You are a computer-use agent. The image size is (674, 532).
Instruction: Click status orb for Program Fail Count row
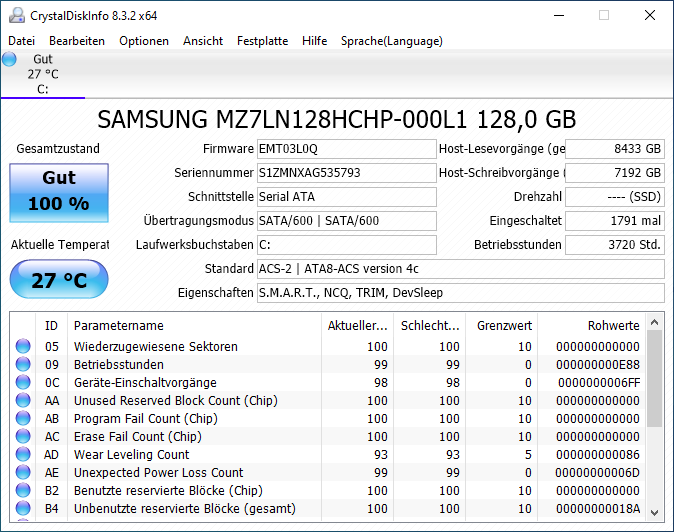pos(23,418)
